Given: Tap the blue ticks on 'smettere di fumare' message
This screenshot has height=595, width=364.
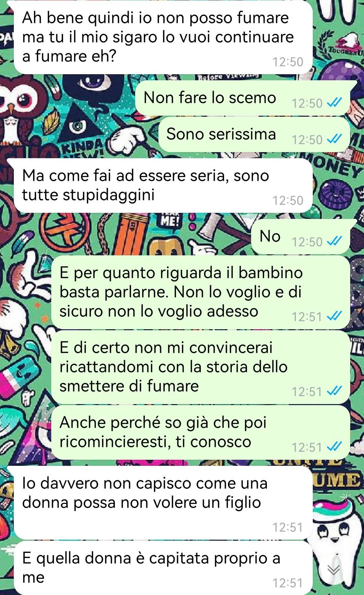Looking at the screenshot, I should click(x=335, y=391).
